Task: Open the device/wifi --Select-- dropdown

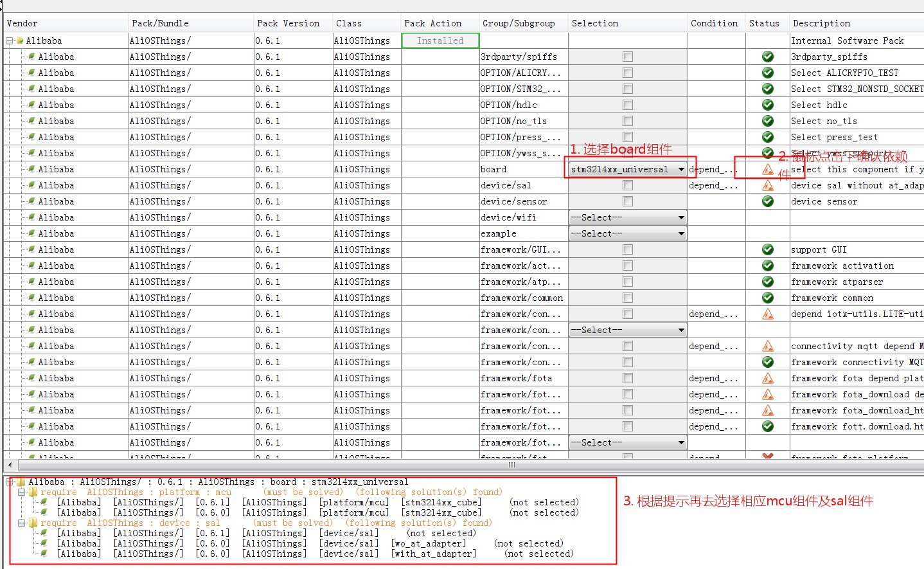Action: click(628, 217)
